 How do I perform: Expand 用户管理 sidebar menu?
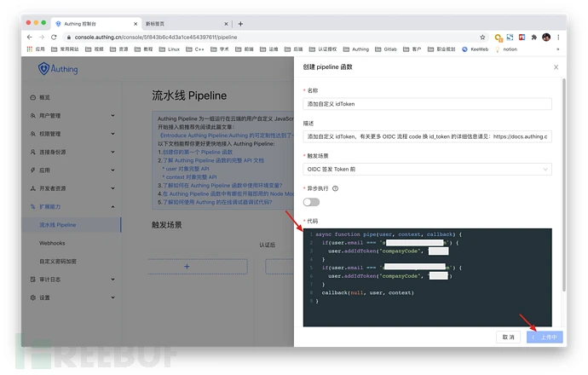click(x=72, y=116)
